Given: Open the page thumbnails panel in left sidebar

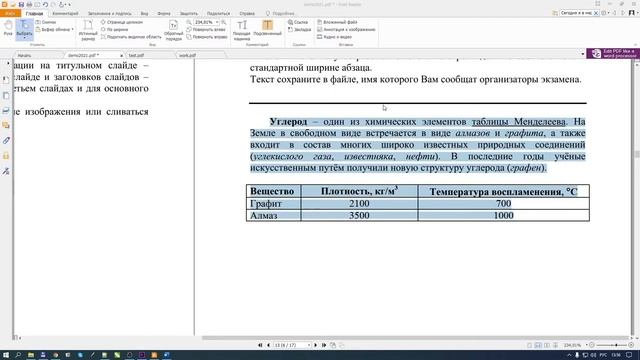Looking at the screenshot, I should 6,96.
